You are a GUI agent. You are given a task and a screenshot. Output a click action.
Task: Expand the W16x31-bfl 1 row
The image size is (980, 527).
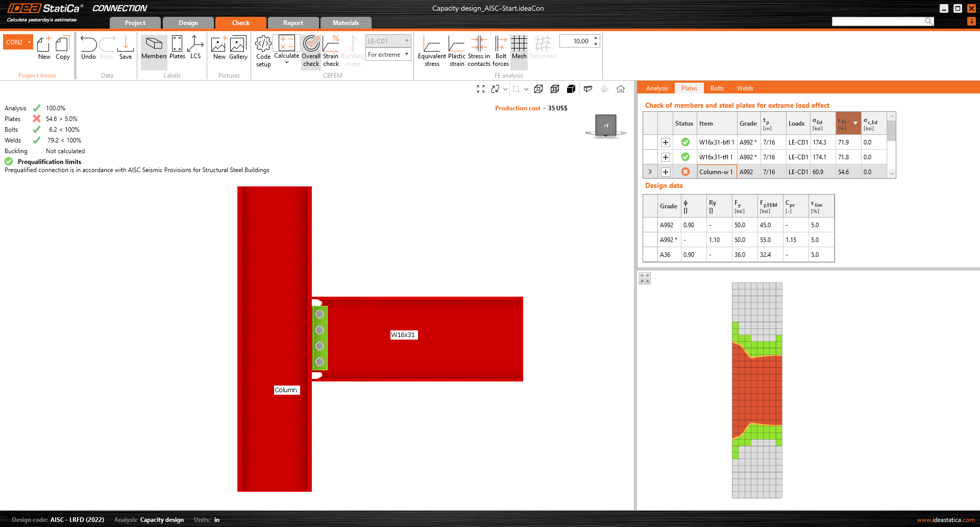666,142
